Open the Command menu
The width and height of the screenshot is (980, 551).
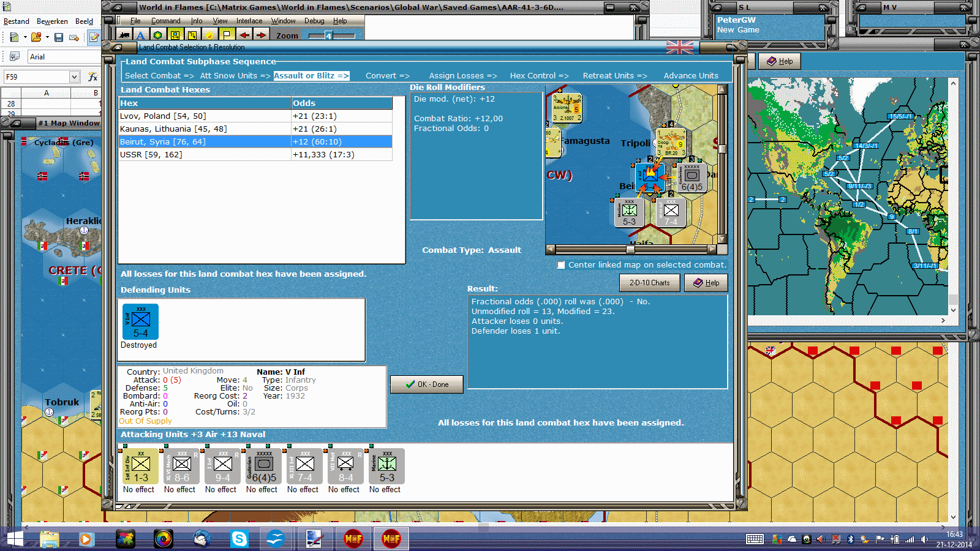click(165, 21)
